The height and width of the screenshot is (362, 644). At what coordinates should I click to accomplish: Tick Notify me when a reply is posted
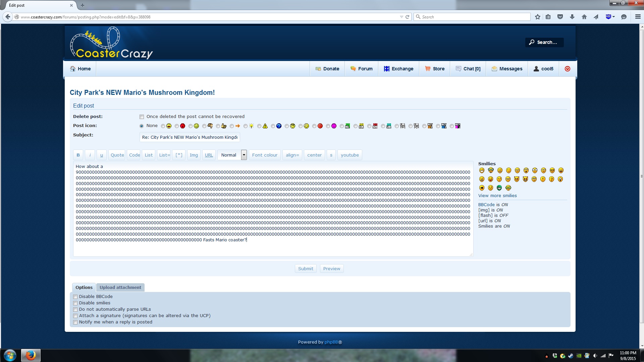tap(75, 322)
